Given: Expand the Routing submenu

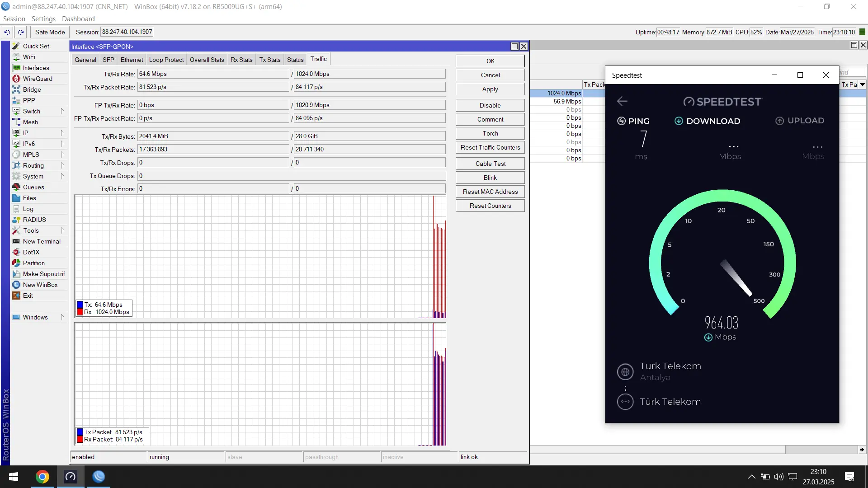Looking at the screenshot, I should pyautogui.click(x=62, y=165).
